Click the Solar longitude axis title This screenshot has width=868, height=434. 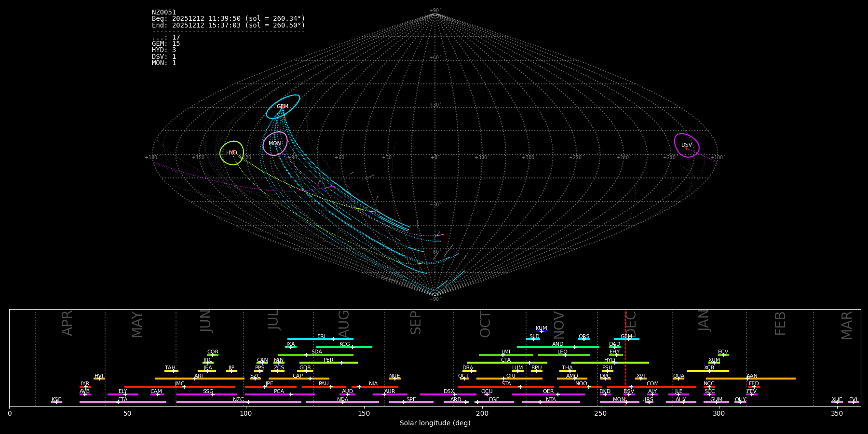pos(435,423)
